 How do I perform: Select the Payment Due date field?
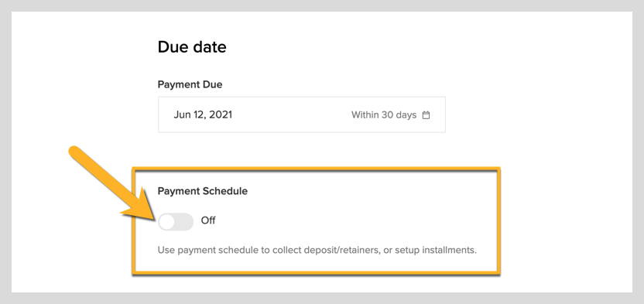tap(301, 114)
